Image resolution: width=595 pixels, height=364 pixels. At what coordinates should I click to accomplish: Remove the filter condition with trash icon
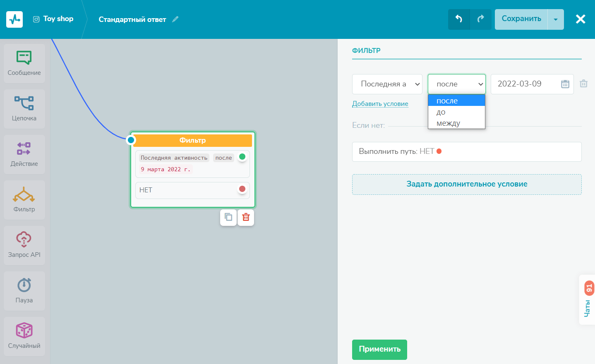583,84
